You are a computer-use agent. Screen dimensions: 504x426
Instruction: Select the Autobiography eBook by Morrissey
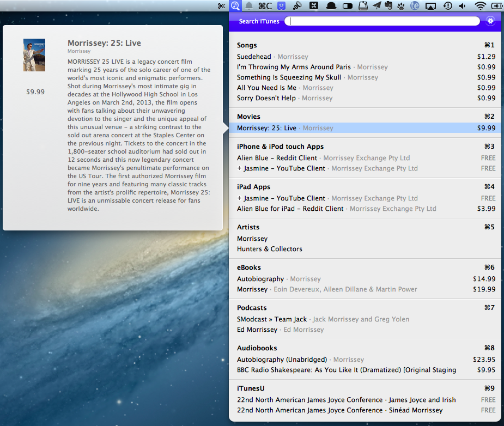[x=366, y=279]
